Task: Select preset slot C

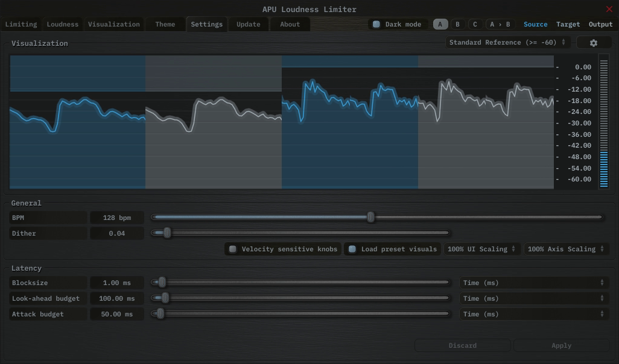Action: (x=475, y=25)
